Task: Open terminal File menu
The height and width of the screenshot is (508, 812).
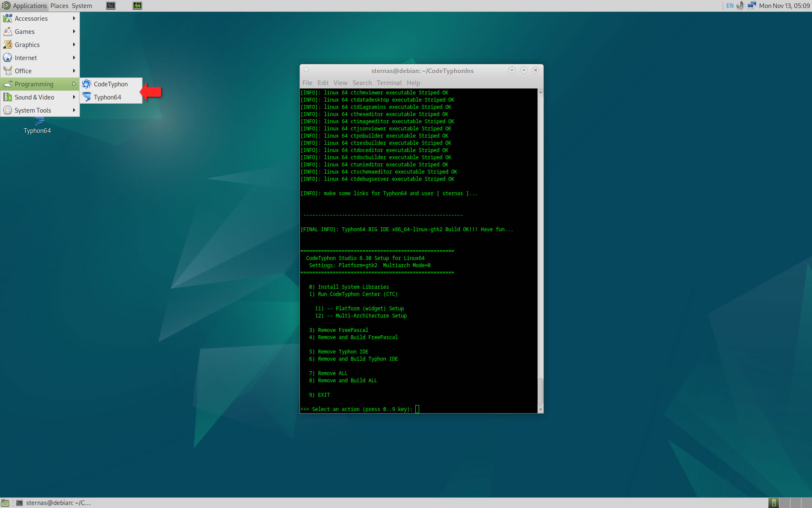Action: coord(307,83)
